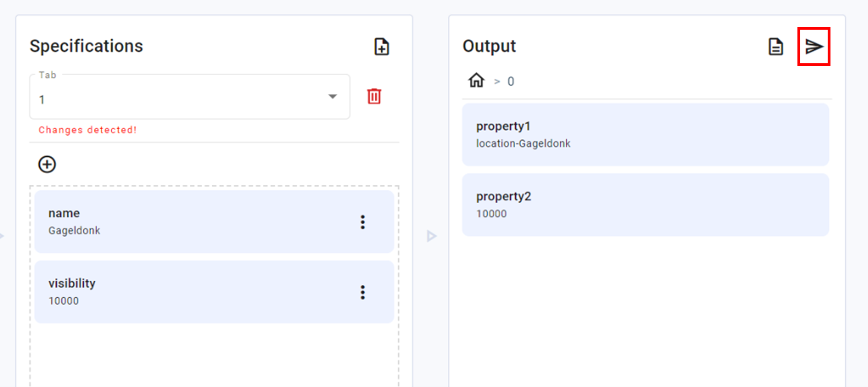This screenshot has width=868, height=387.
Task: Expand the Tab selector dropdown arrow
Action: [x=333, y=96]
